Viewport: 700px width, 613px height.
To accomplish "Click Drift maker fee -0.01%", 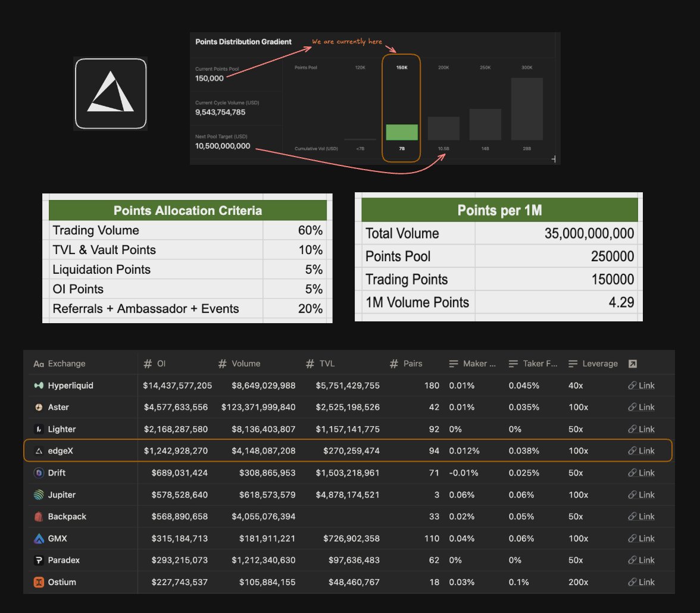I will click(x=463, y=473).
